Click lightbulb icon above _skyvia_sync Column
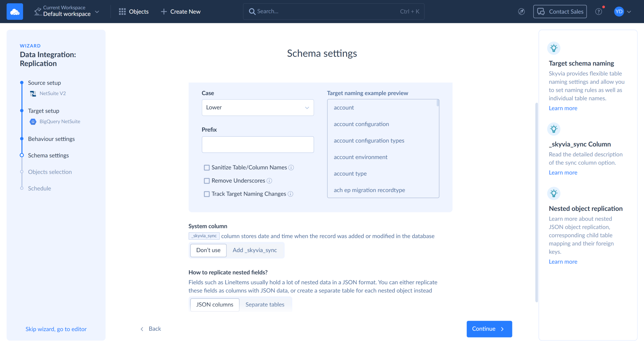This screenshot has width=644, height=347. tap(554, 129)
